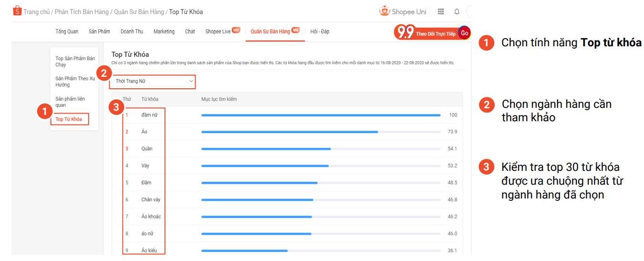Open the Shopee Live tab
This screenshot has width=644, height=261.
coord(218,31)
